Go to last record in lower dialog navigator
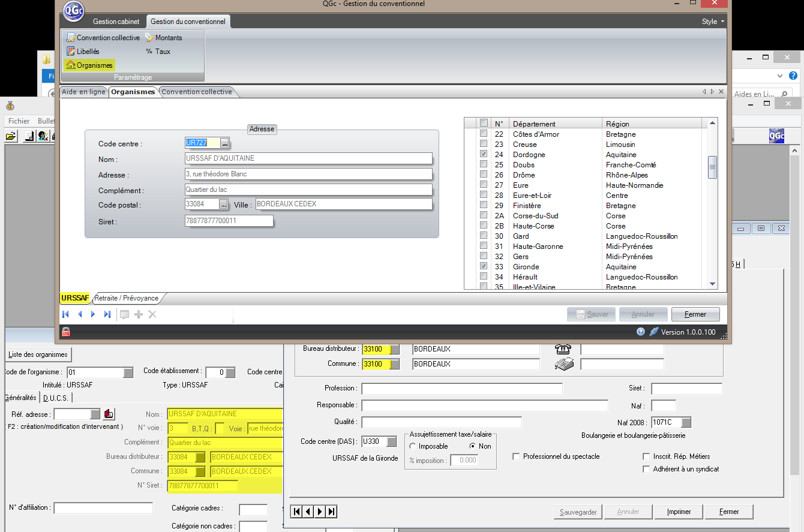 (x=331, y=512)
